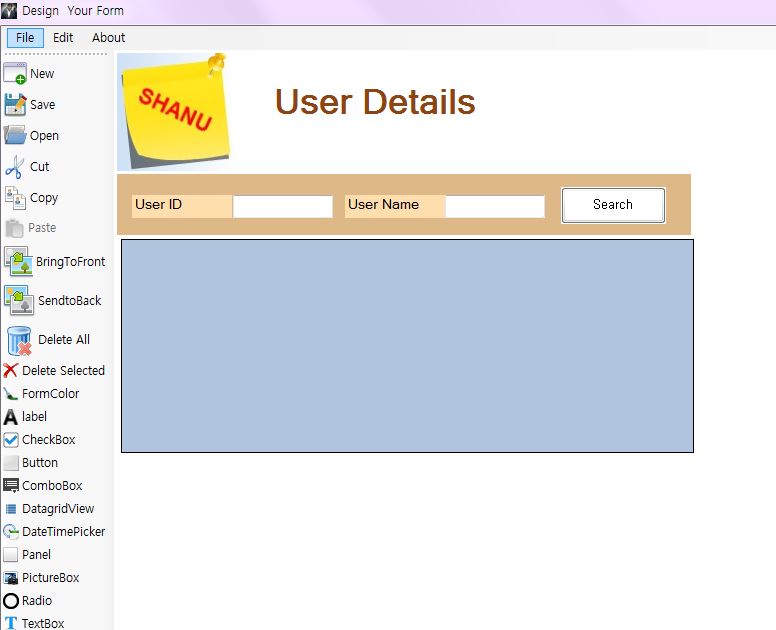This screenshot has width=776, height=630.
Task: Click the PictureBox text label
Action: (50, 578)
